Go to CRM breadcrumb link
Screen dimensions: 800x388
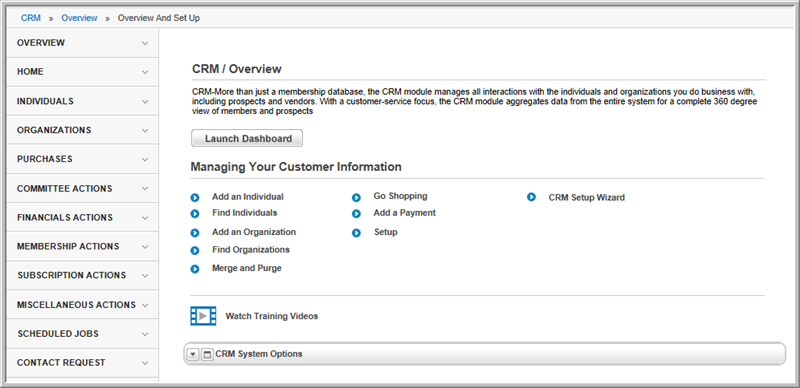pyautogui.click(x=31, y=18)
